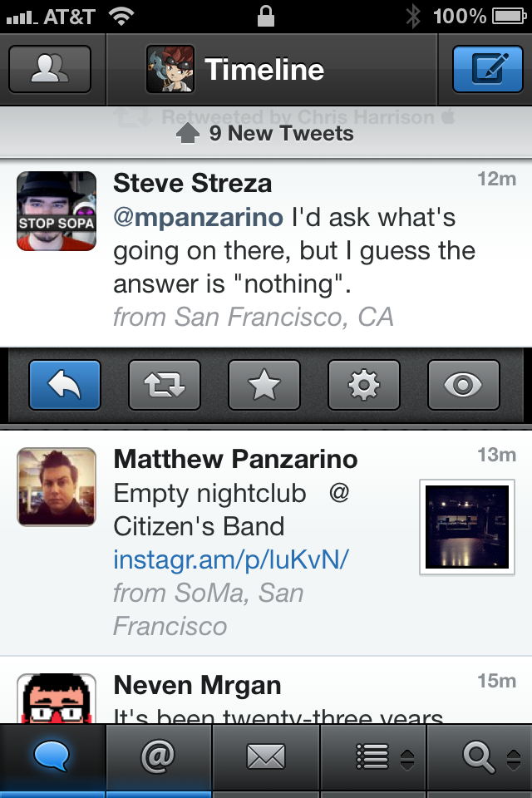532x798 pixels.
Task: Retweet Steve Streza's tweet
Action: point(165,385)
